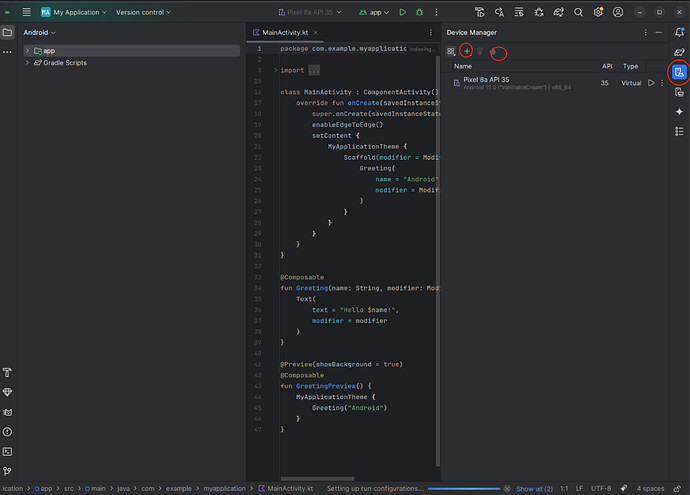Click the editor vertical scrollbar
Screen dimensions: 690x495
click(437, 261)
